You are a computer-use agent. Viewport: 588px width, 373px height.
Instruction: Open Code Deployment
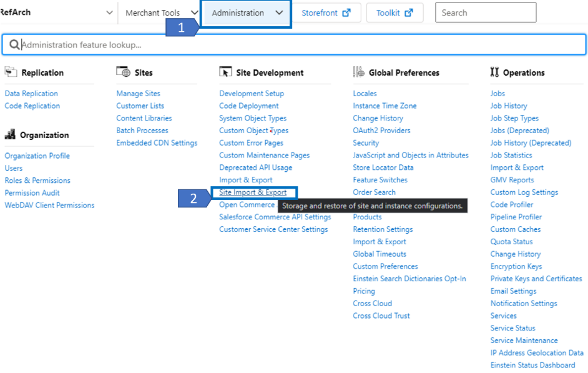(249, 106)
